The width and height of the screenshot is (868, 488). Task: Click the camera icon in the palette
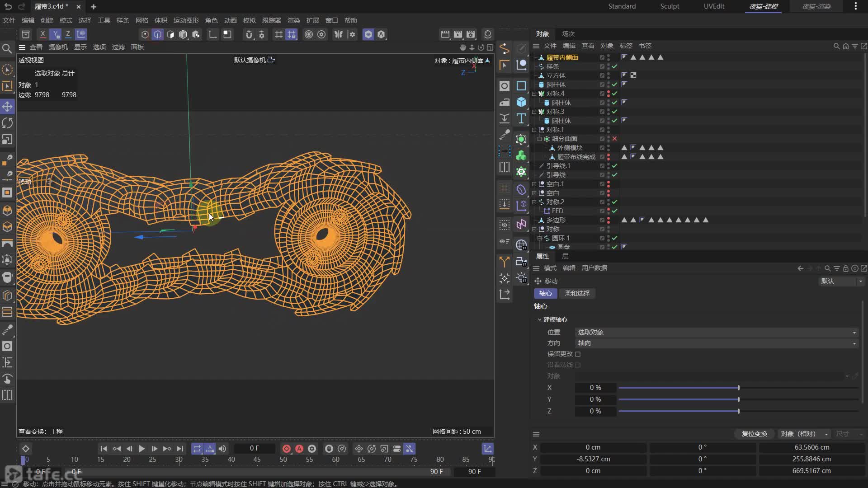521,262
